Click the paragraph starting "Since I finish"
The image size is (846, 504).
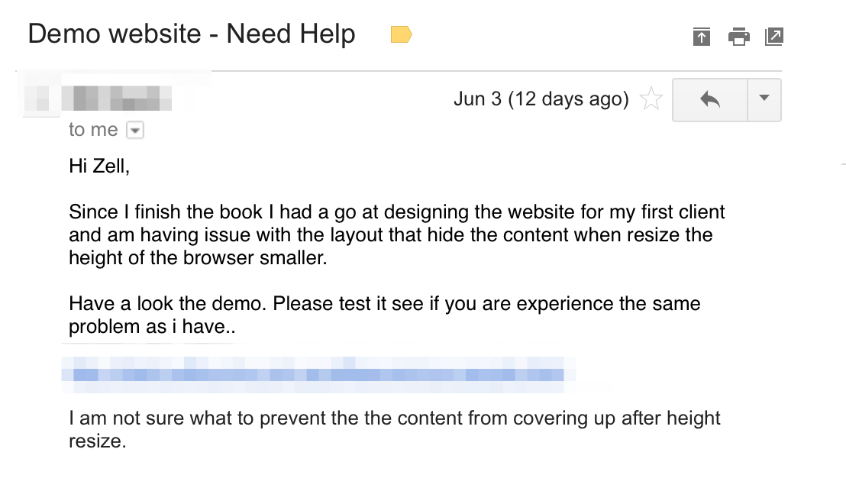tap(390, 234)
